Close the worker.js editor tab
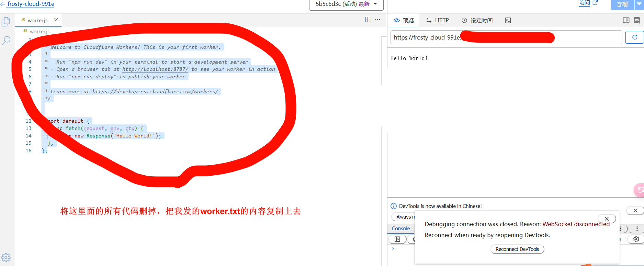Viewport: 644px width, 266px height. point(56,20)
